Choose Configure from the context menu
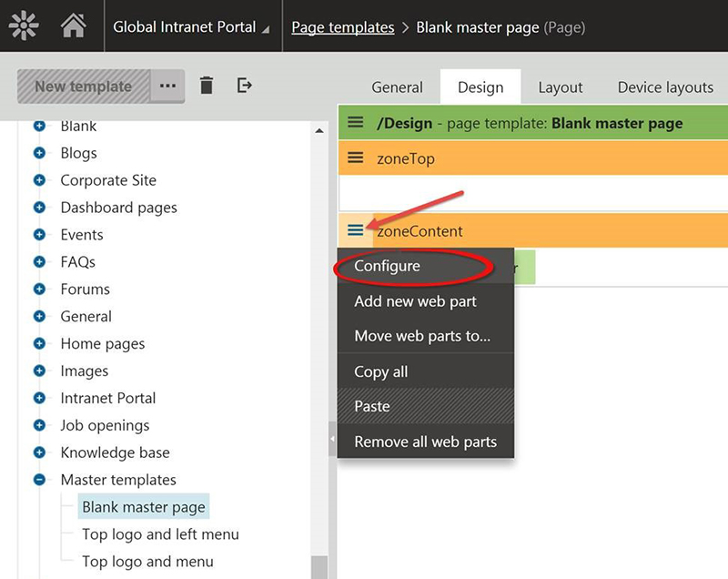728x579 pixels. tap(388, 266)
